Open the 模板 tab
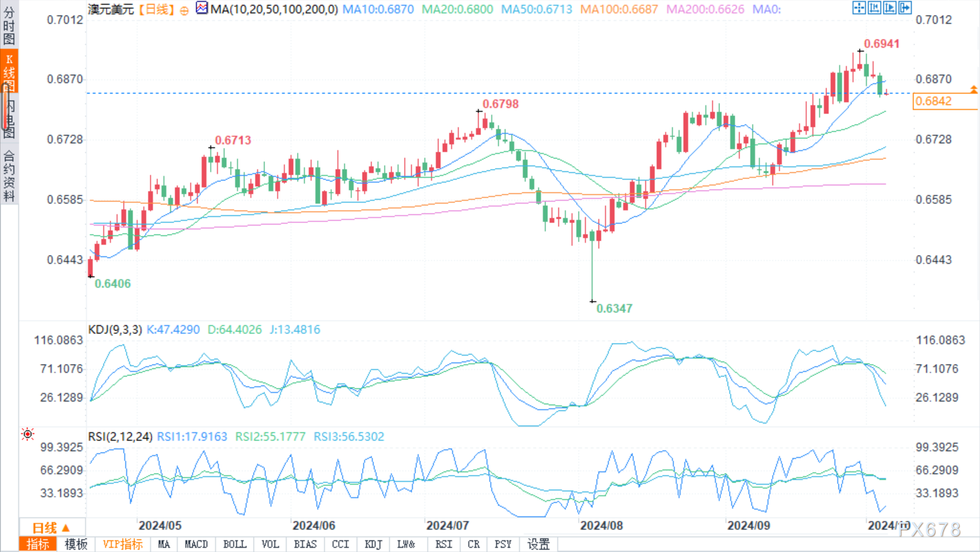 (76, 544)
